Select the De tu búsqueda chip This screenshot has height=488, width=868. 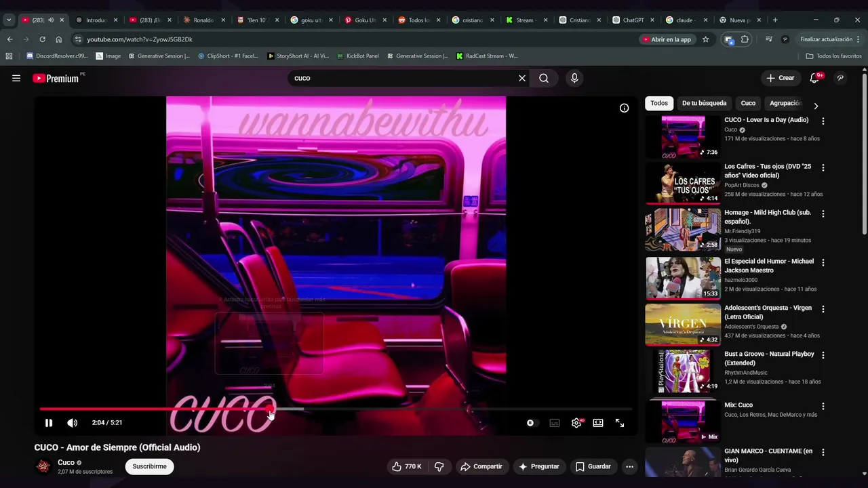704,103
